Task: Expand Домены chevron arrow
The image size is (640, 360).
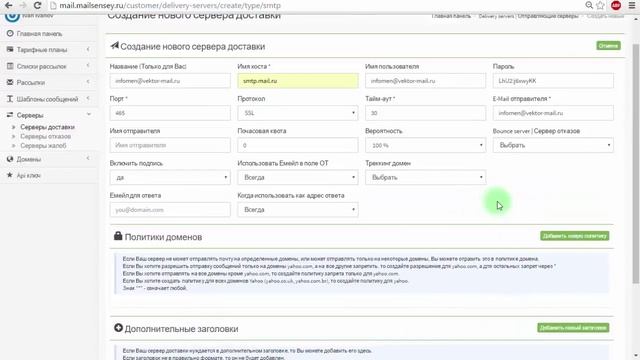Action: 88,159
